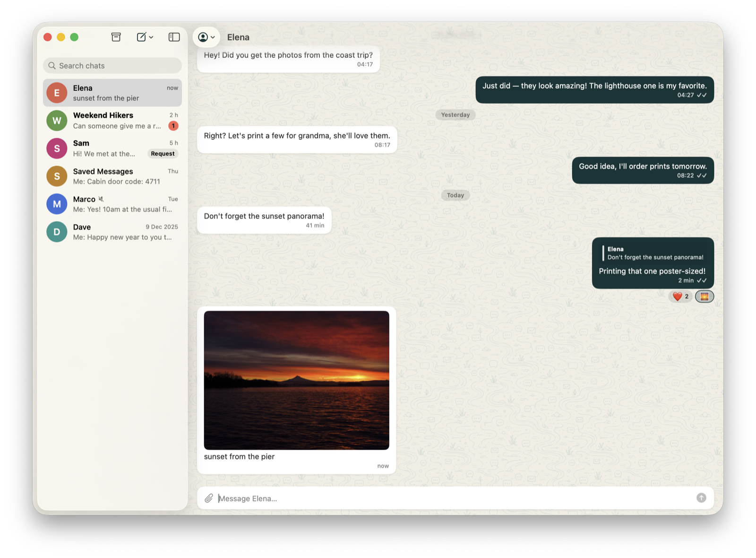
Task: Click Dave's teal avatar
Action: click(x=57, y=232)
